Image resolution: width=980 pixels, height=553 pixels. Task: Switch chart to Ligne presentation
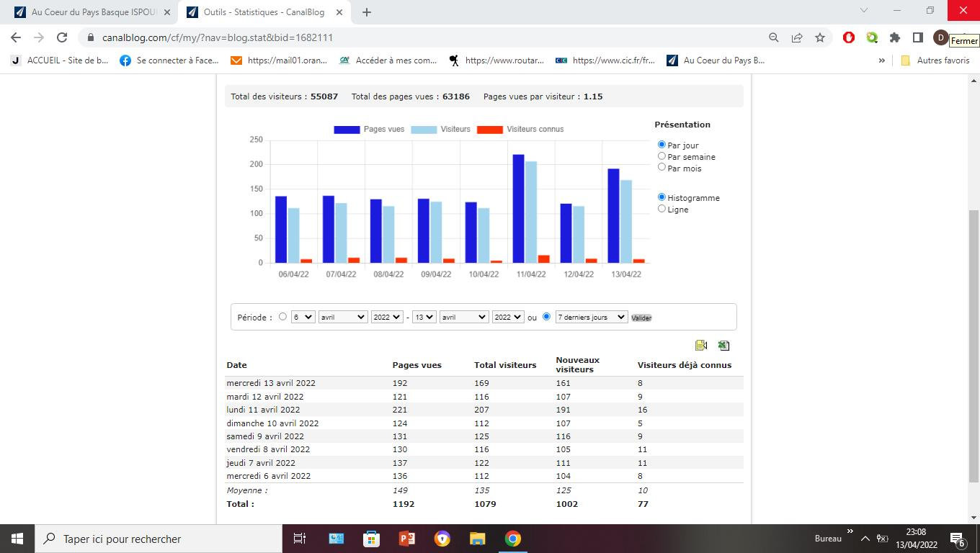(661, 209)
